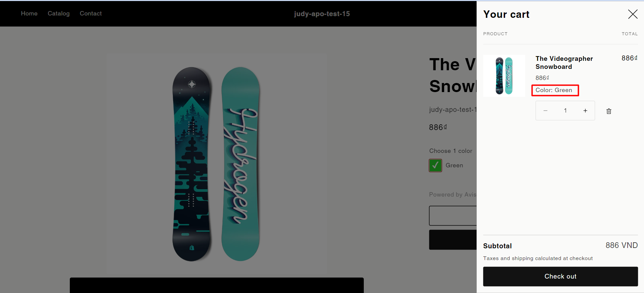Image resolution: width=644 pixels, height=293 pixels.
Task: Close the Your cart drawer
Action: 633,14
